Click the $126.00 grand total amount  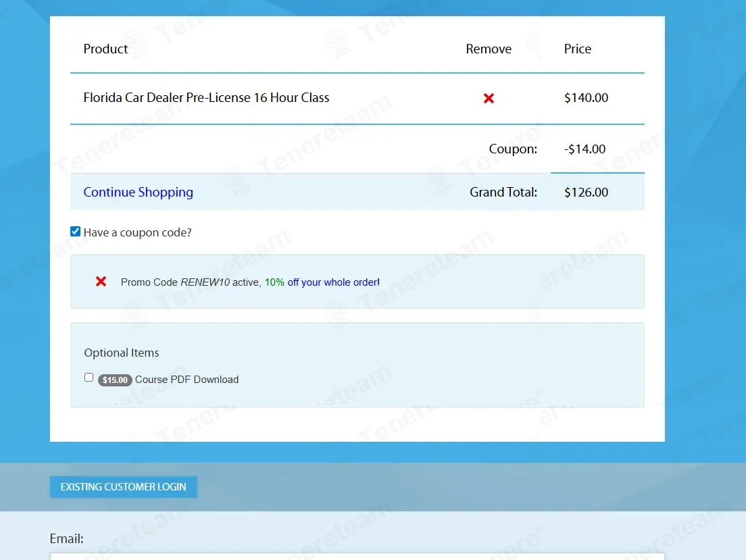(586, 193)
